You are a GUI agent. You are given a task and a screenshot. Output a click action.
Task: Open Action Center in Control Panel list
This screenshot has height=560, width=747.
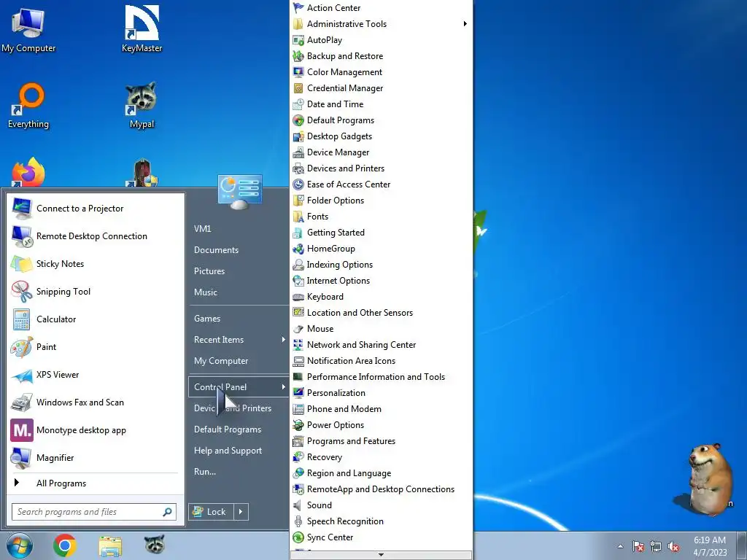click(x=381, y=8)
